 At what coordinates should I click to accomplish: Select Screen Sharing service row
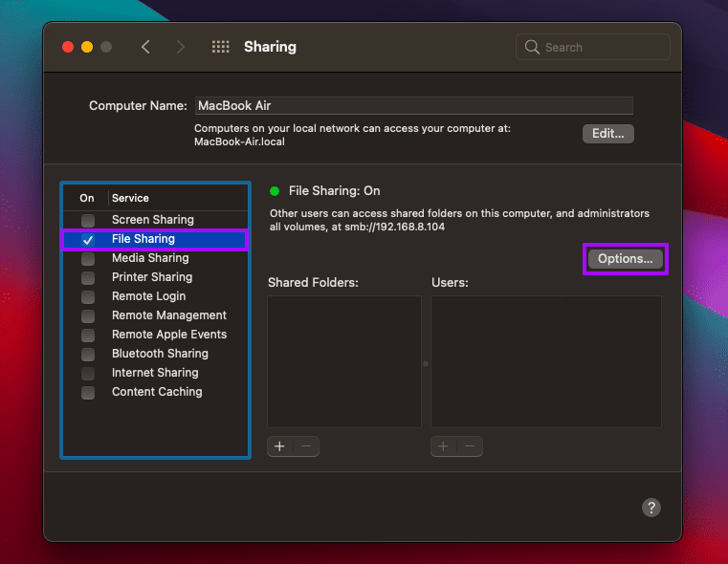point(155,220)
